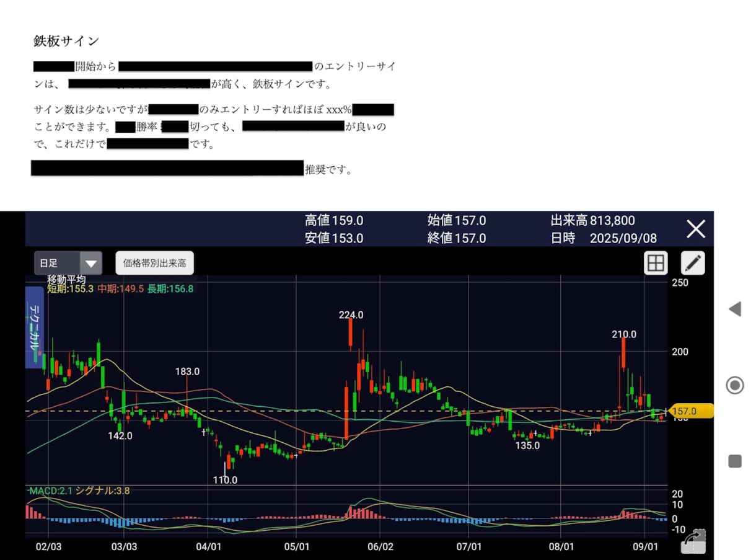The width and height of the screenshot is (756, 560).
Task: Open the テクニカル side tab
Action: click(33, 327)
